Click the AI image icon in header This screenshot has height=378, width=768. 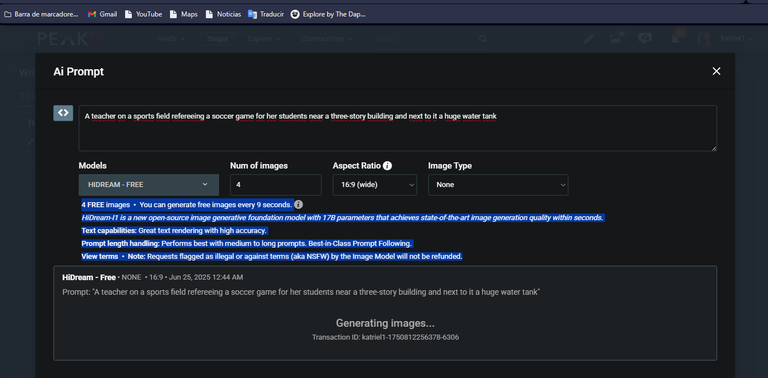[x=617, y=39]
